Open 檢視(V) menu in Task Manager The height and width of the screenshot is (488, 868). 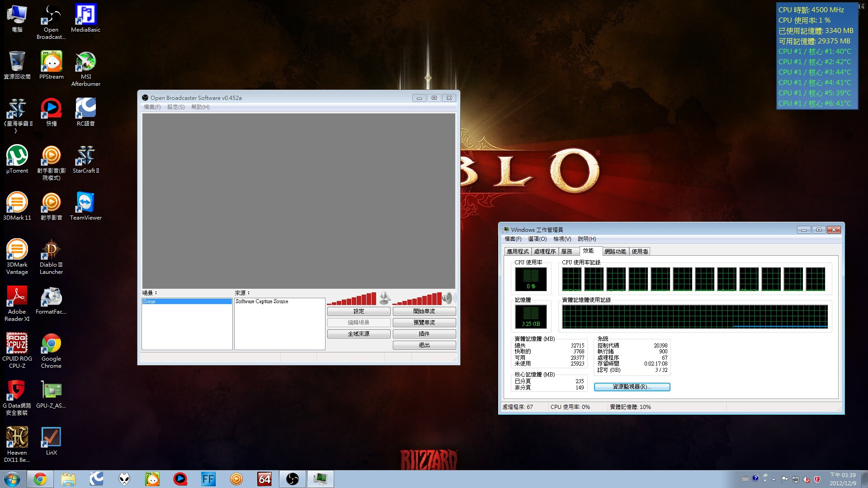click(562, 239)
